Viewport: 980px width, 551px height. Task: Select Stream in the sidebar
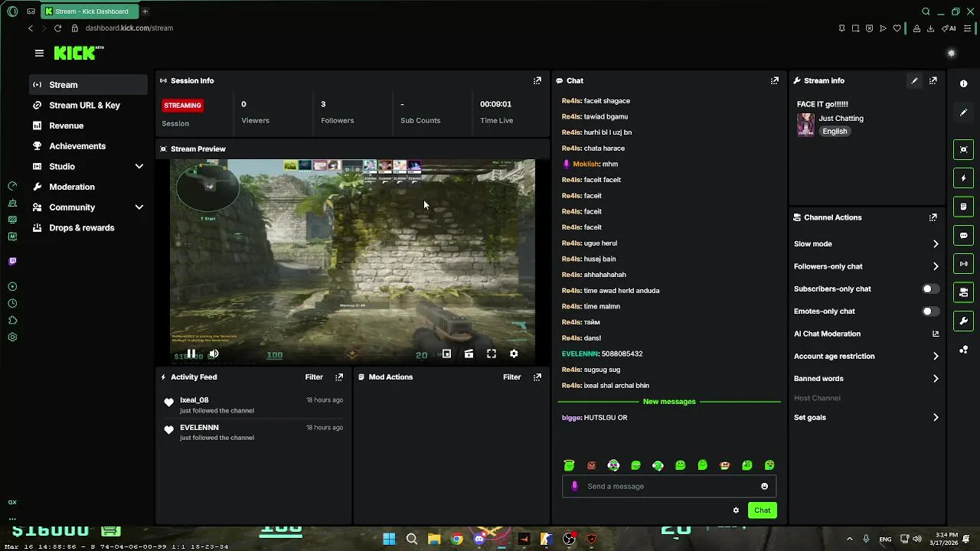coord(88,85)
